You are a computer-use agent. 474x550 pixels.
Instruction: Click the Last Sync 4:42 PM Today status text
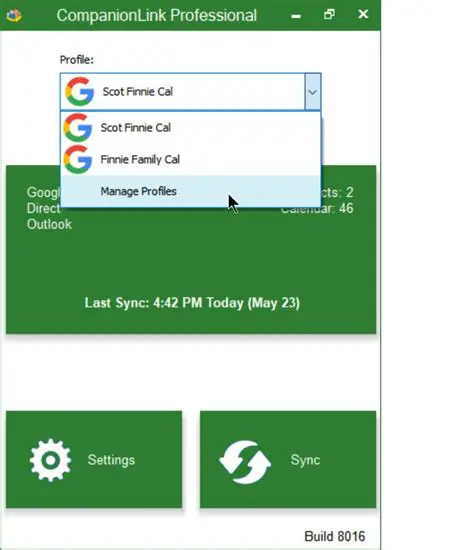tap(192, 303)
